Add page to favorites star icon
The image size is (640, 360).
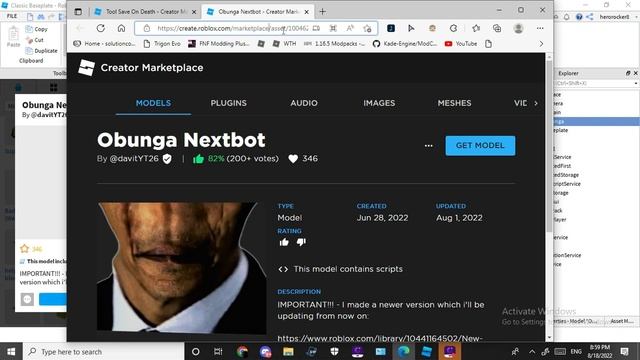[x=367, y=28]
